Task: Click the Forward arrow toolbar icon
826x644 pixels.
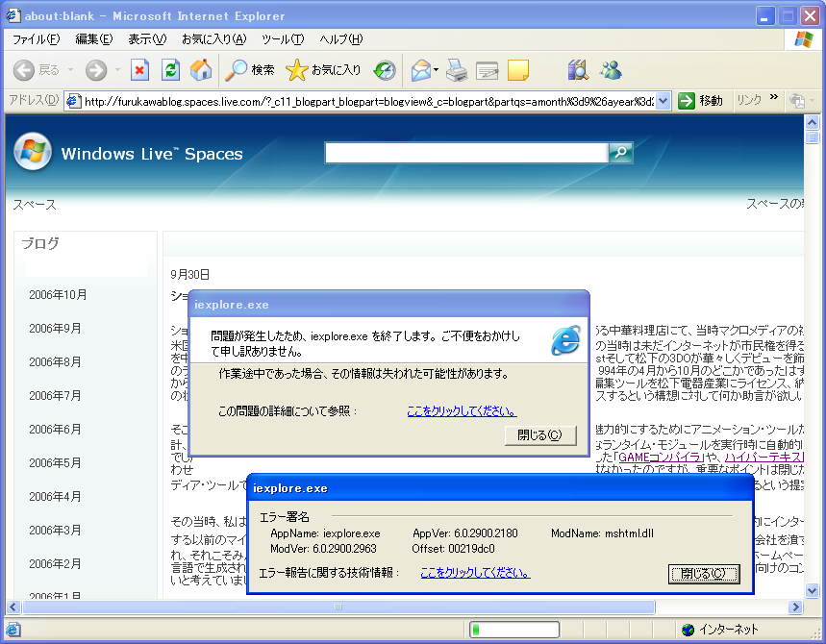Action: coord(96,70)
